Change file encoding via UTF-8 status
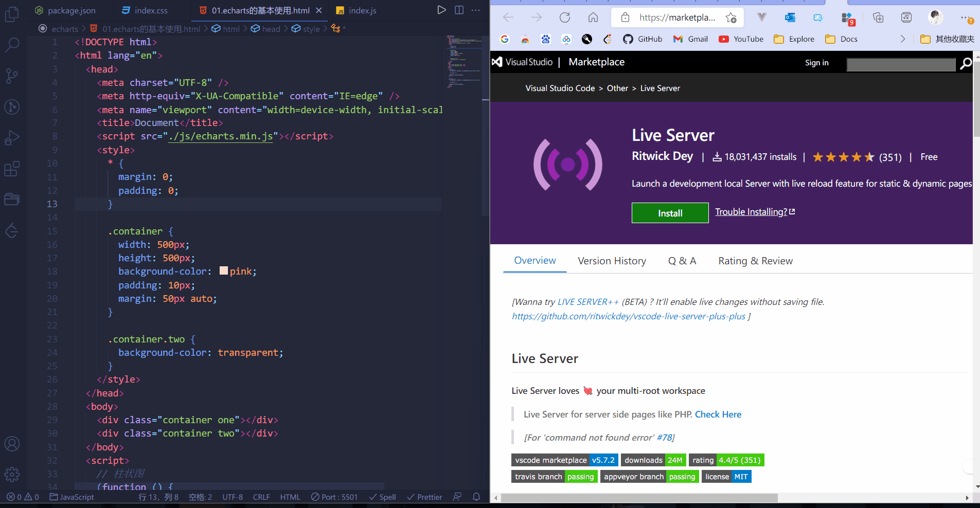 233,497
